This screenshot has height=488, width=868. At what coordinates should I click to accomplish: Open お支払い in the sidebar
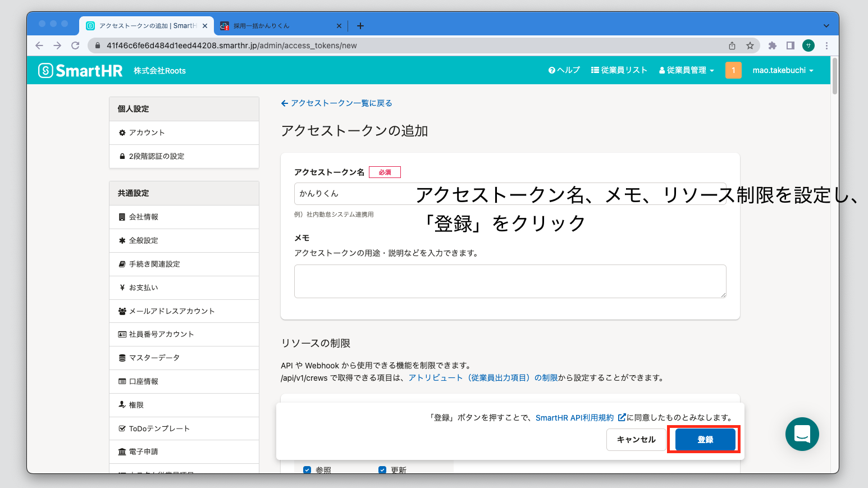(184, 288)
